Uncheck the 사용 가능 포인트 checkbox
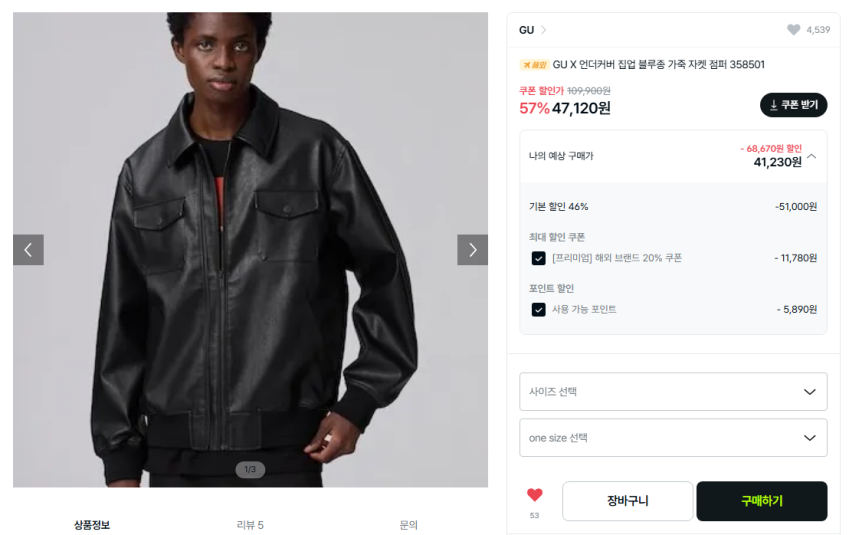Viewport: 849px width, 535px height. point(538,310)
